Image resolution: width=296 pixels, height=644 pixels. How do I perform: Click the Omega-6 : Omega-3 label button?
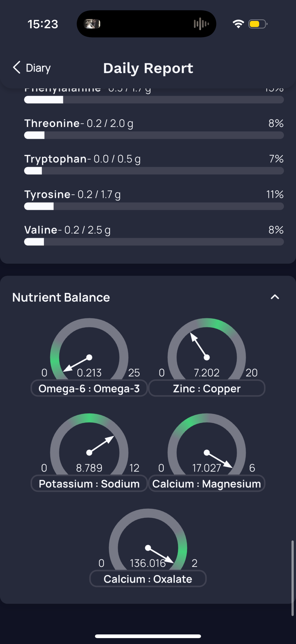pos(89,388)
